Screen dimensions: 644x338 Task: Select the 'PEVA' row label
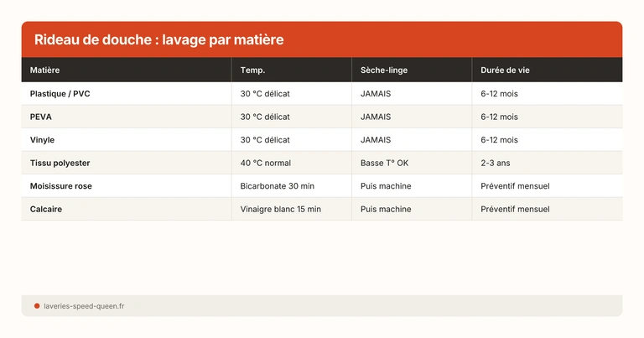pyautogui.click(x=41, y=117)
